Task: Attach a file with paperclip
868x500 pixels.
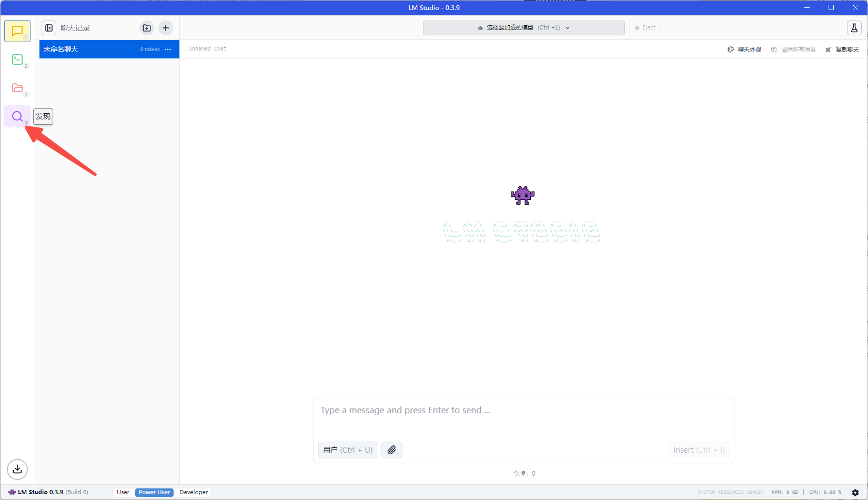Action: [x=392, y=450]
